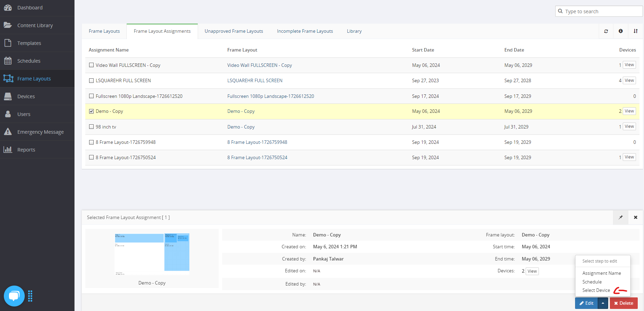
Task: View devices for Video Wall FULLSCREEN - Copy
Action: coord(629,65)
